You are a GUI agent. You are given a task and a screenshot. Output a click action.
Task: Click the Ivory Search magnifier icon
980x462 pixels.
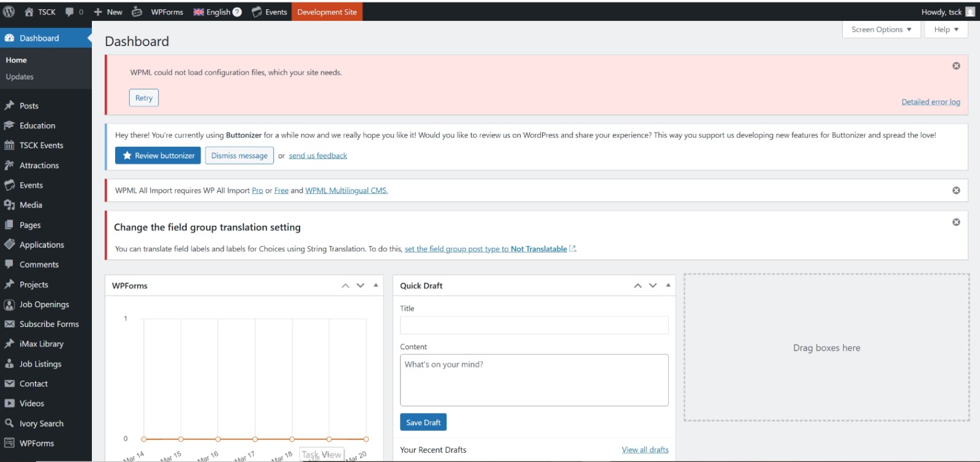9,423
